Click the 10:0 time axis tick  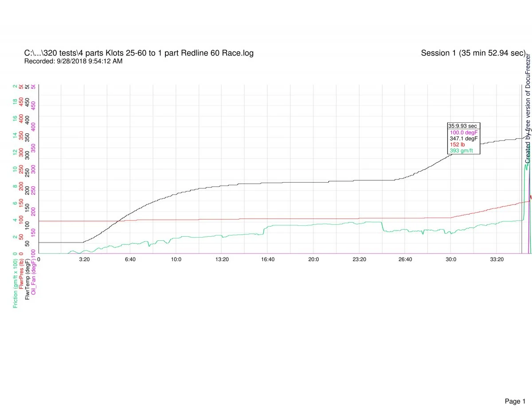176,259
